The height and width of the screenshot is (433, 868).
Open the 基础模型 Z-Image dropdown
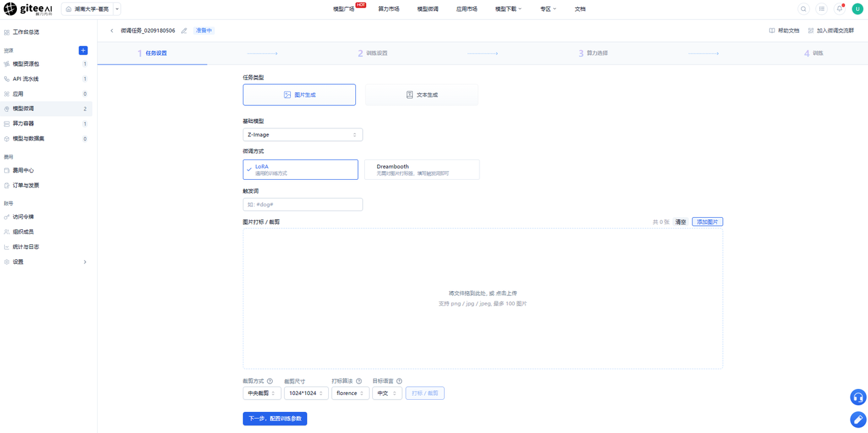click(x=302, y=134)
